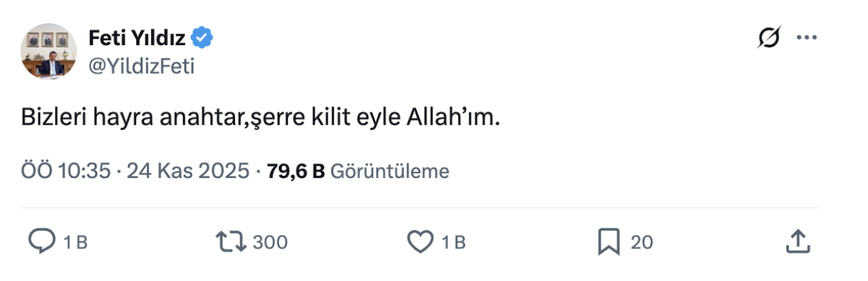This screenshot has height=281, width=868.
Task: Click the Görüntüleme views label
Action: pos(389,171)
